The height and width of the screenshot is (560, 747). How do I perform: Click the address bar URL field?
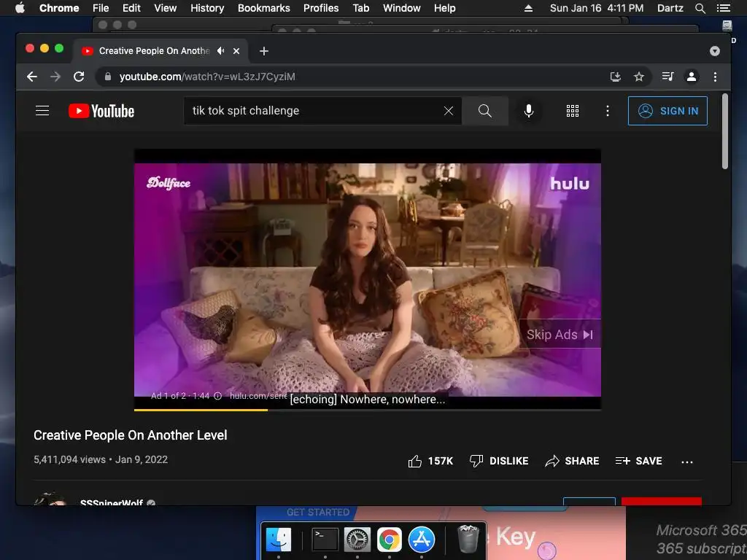pyautogui.click(x=352, y=77)
